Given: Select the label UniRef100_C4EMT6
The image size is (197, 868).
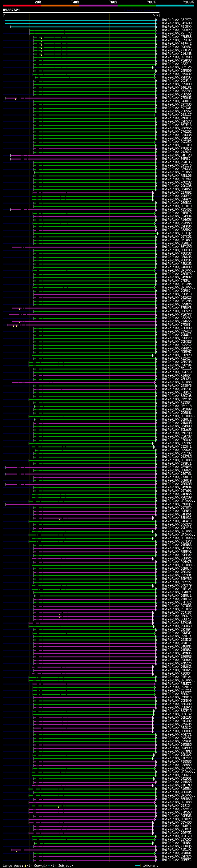Looking at the screenshot, I should pos(177,213).
